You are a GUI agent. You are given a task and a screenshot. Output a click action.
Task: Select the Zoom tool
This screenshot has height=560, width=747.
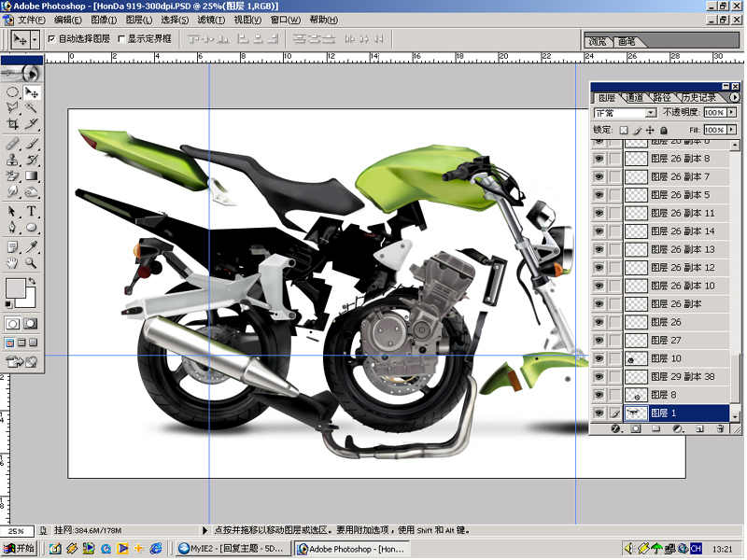32,262
